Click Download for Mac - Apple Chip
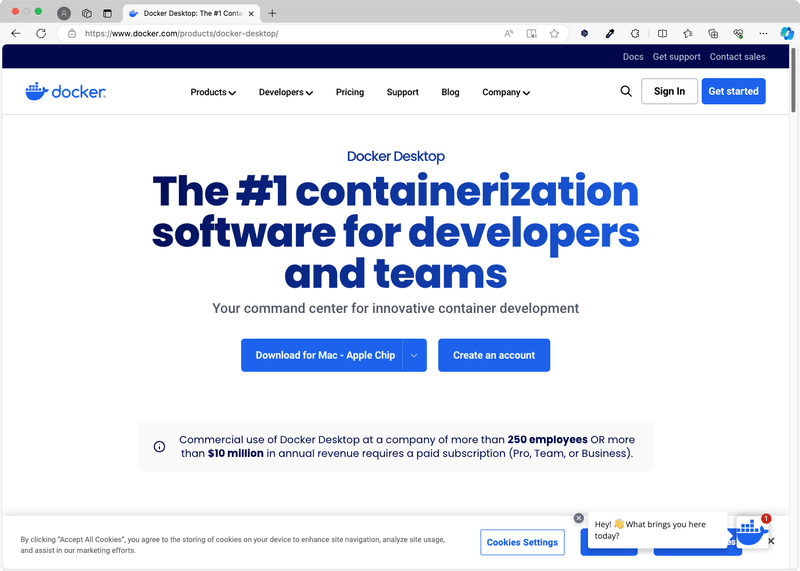This screenshot has width=800, height=571. coord(322,355)
